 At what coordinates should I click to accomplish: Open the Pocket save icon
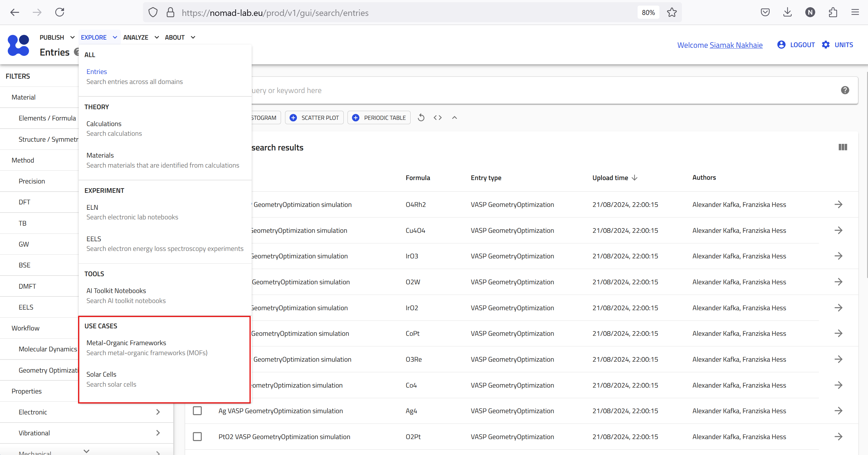[765, 12]
